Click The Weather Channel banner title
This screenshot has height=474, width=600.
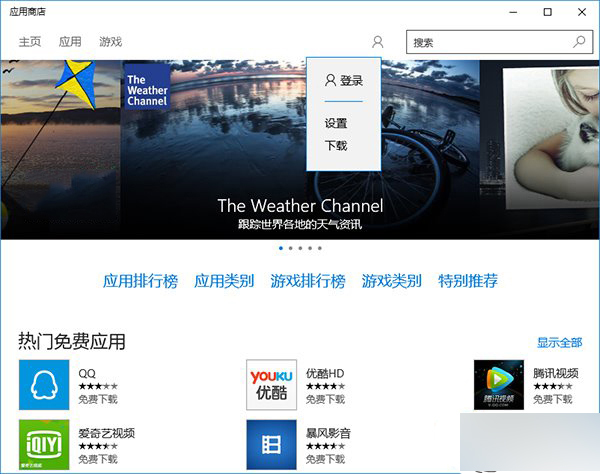click(300, 206)
